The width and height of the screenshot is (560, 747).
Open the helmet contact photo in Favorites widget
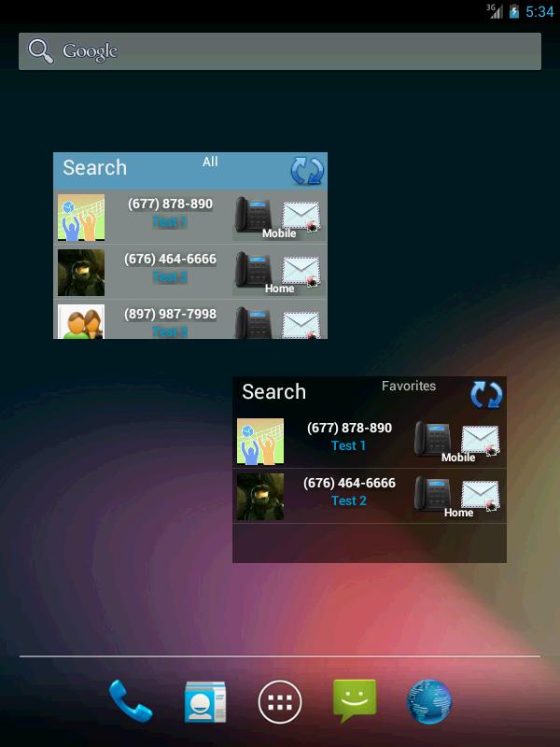260,497
